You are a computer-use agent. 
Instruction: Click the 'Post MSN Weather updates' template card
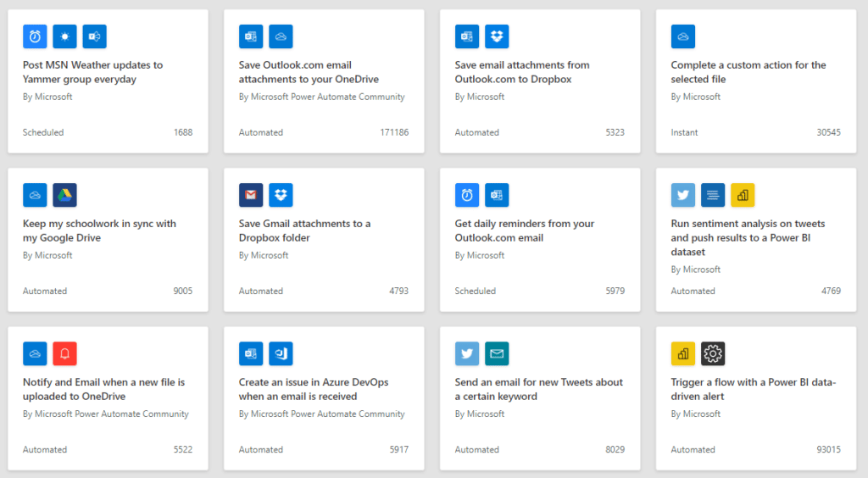tap(108, 81)
